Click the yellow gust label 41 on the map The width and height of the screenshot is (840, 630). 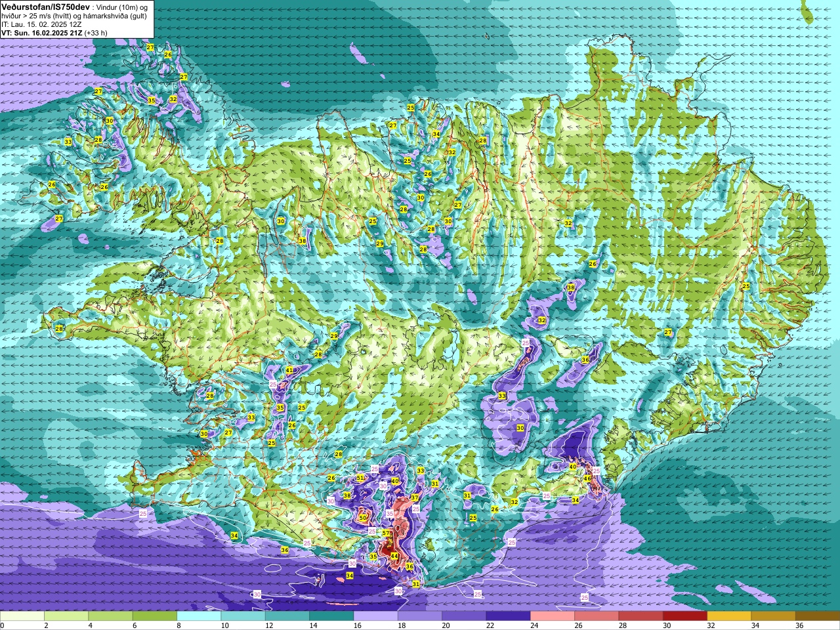tap(289, 370)
